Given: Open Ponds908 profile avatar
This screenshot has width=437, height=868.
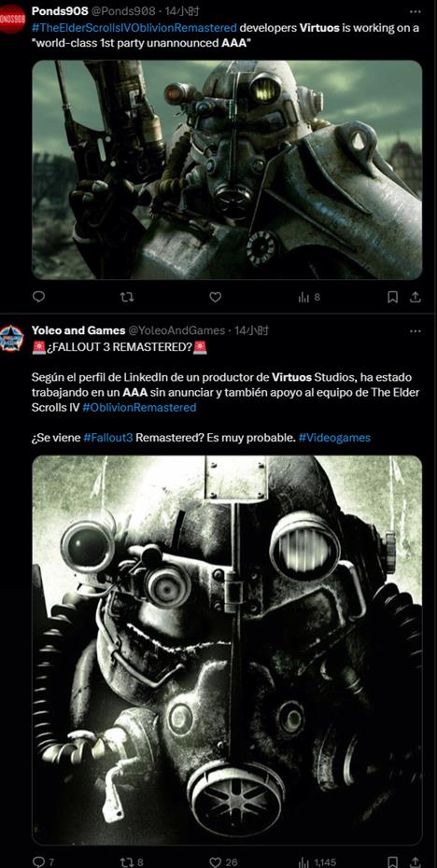Looking at the screenshot, I should [x=12, y=19].
